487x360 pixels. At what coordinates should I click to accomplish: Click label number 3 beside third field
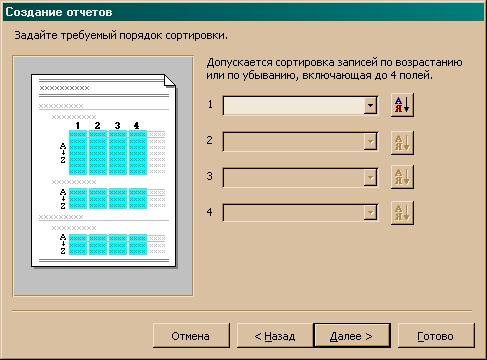coord(209,176)
